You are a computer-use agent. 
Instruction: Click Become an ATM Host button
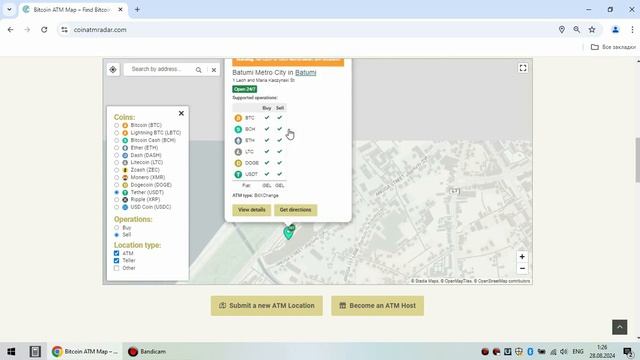[378, 306]
